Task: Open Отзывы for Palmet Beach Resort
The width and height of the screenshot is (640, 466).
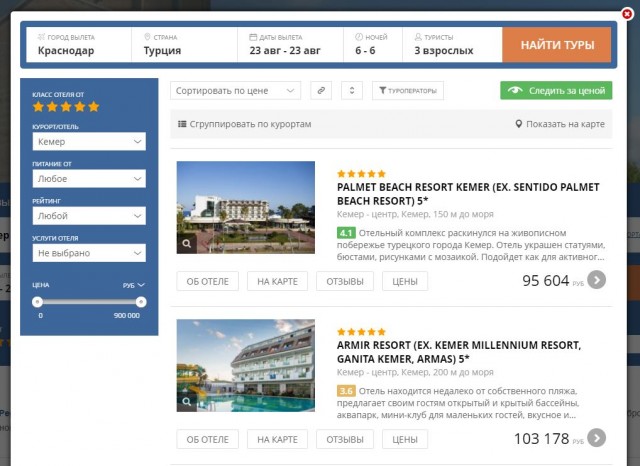Action: coord(345,281)
